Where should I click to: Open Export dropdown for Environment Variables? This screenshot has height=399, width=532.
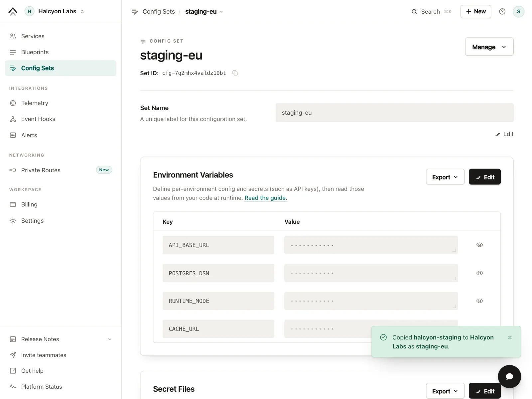point(445,177)
